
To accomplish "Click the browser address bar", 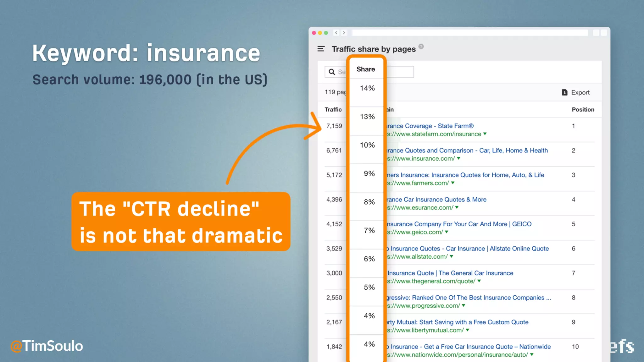I will click(470, 33).
